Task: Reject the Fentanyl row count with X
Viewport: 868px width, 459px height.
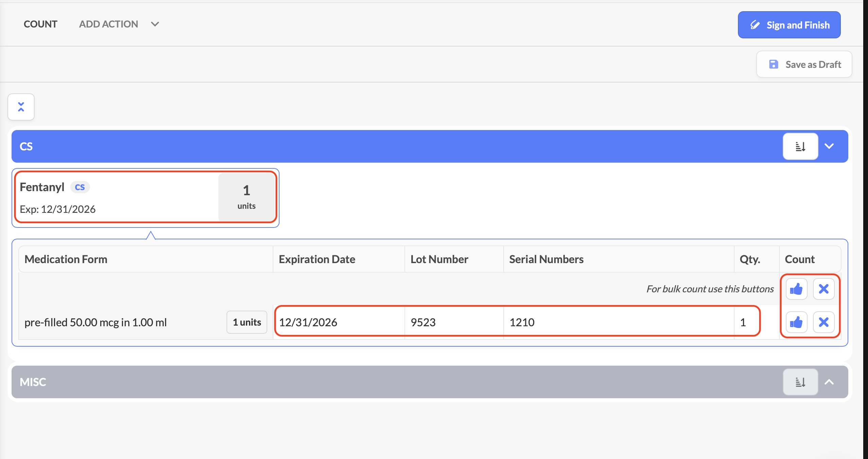Action: pyautogui.click(x=824, y=322)
